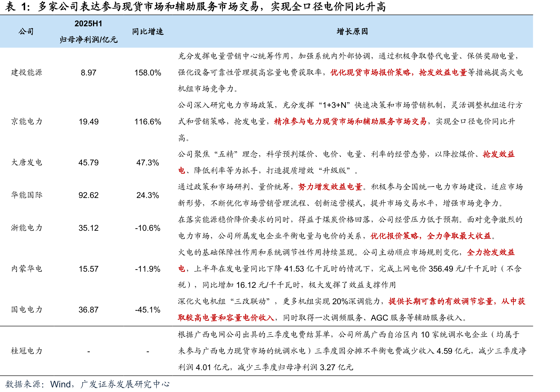Image resolution: width=560 pixels, height=392 pixels.
Task: Click the 356.49 元/千千瓦时 price text
Action: pyautogui.click(x=463, y=269)
